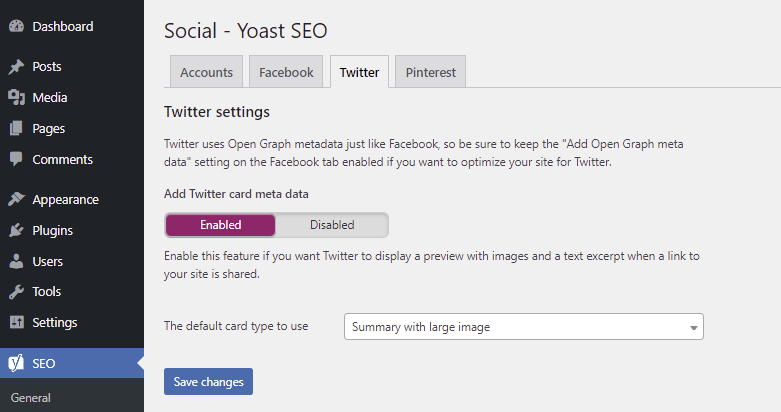This screenshot has height=412, width=781.
Task: Click the Plugins plug icon
Action: (x=16, y=230)
